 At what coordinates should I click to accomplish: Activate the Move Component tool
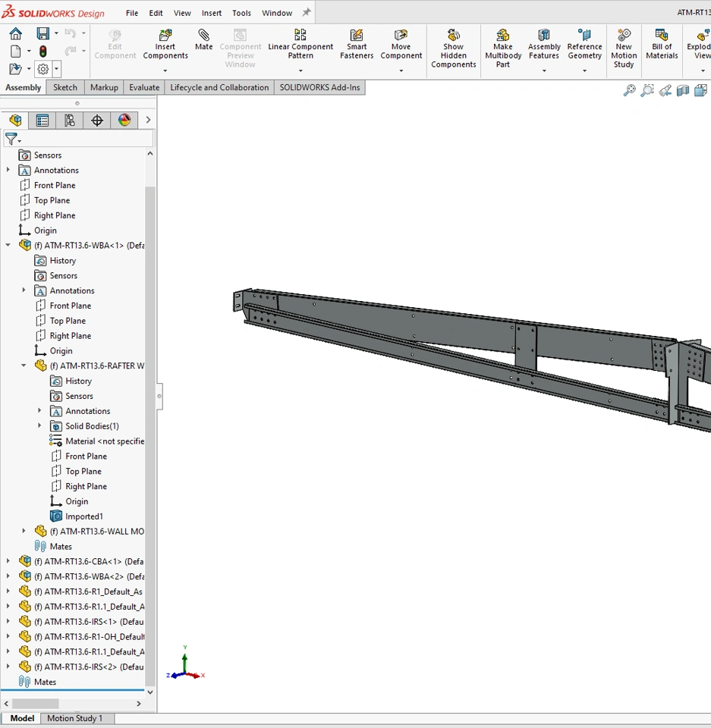click(401, 45)
